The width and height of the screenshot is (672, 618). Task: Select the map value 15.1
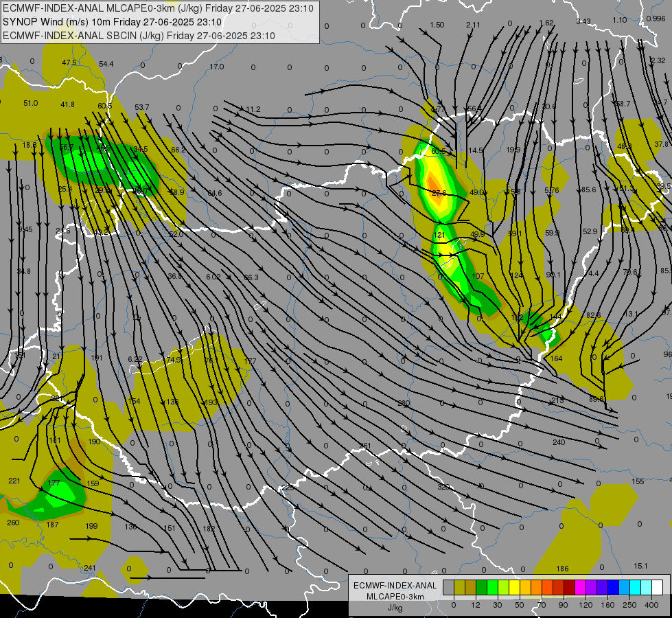640,566
